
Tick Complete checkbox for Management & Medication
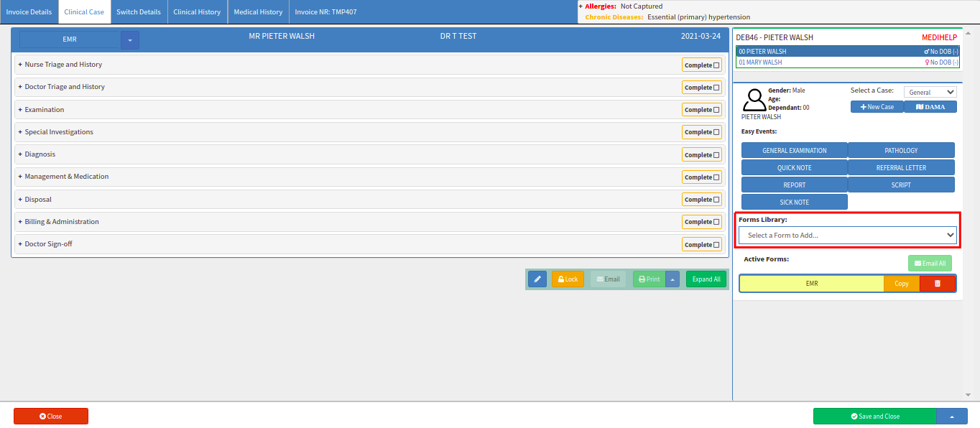[x=716, y=177]
